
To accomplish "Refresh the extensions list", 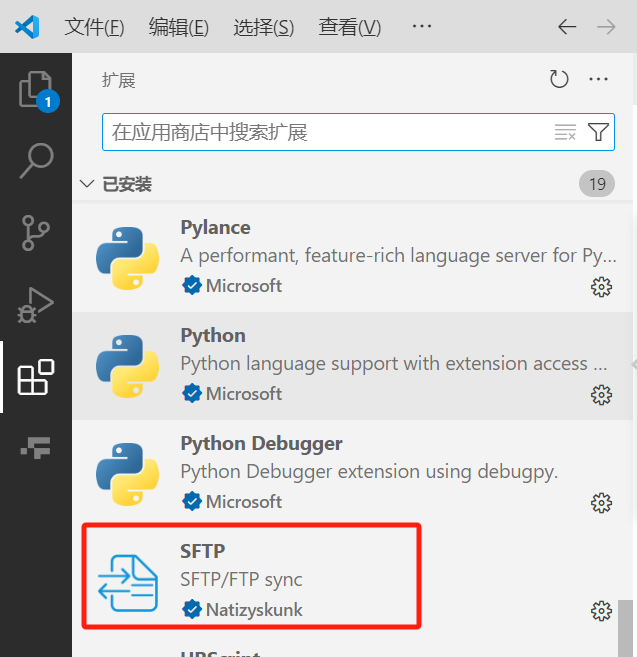I will pyautogui.click(x=559, y=80).
